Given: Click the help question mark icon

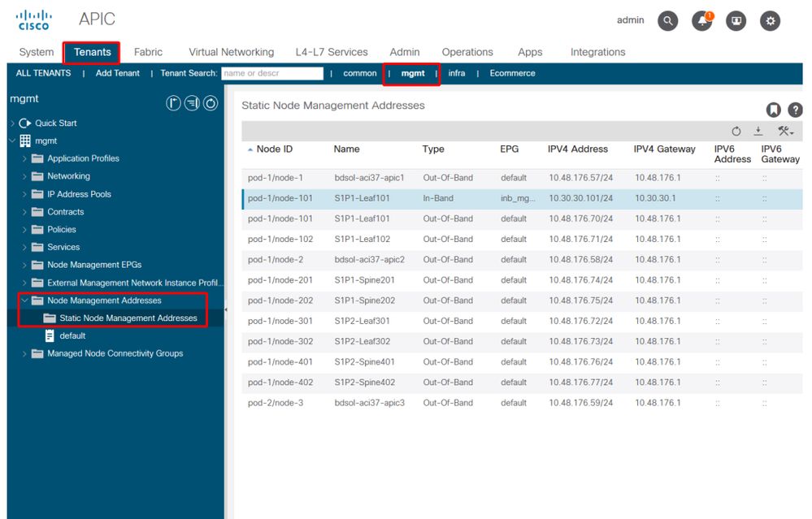Looking at the screenshot, I should pos(795,110).
